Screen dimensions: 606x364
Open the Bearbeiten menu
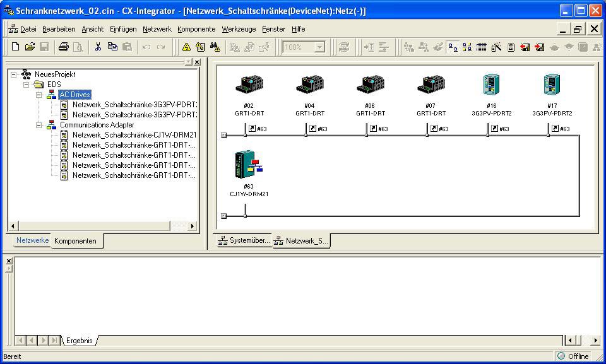pos(59,29)
